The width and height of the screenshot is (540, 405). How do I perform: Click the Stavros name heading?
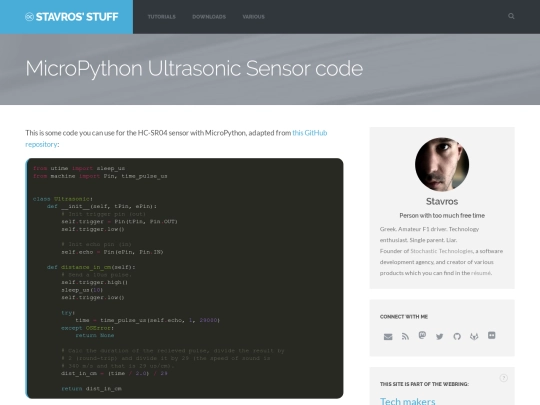coord(442,201)
